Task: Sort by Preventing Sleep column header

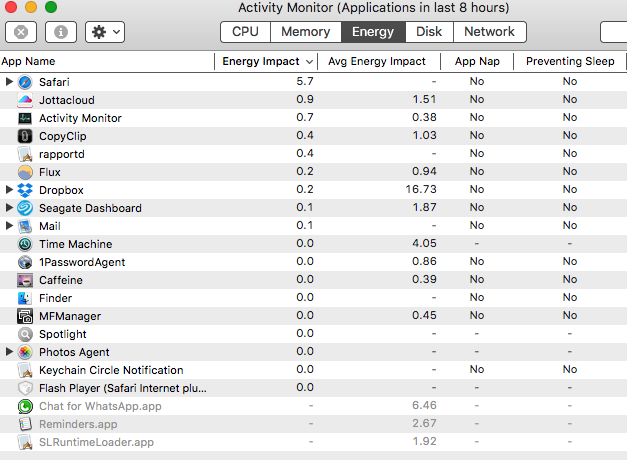Action: tap(570, 61)
